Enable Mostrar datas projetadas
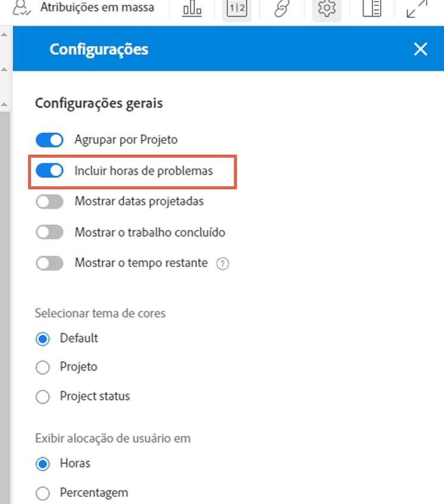 click(49, 201)
